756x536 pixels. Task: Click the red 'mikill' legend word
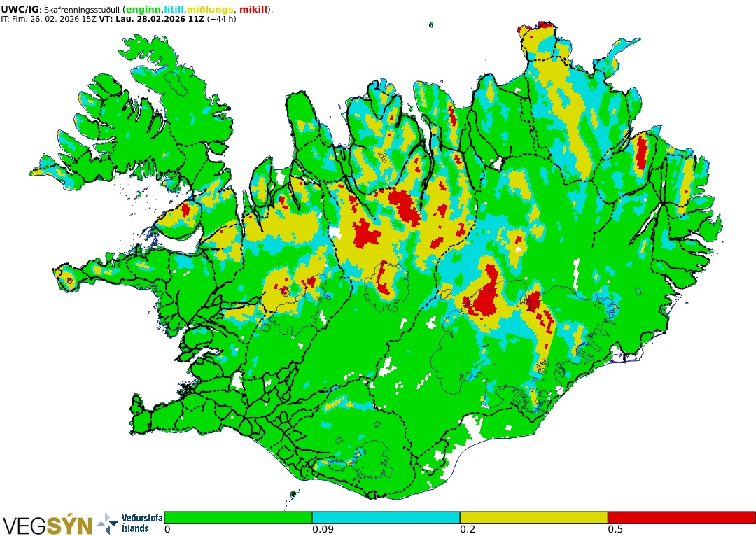point(253,10)
